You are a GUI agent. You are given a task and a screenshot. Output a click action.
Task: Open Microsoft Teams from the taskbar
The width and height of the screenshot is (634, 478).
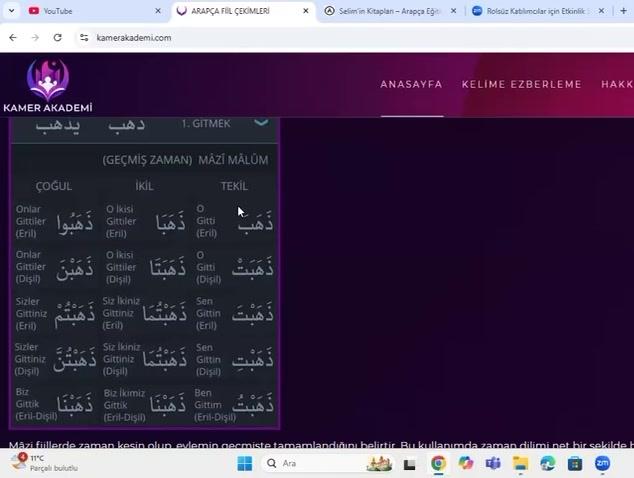click(x=493, y=463)
